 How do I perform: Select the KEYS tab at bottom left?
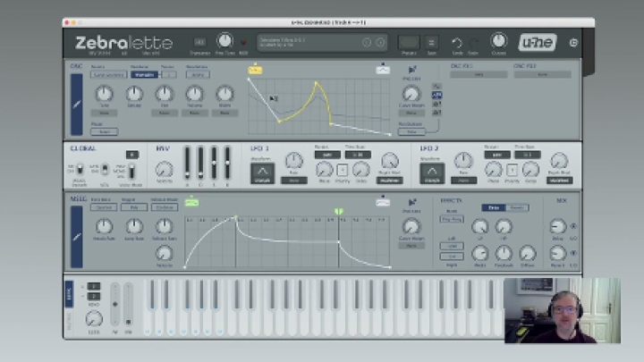click(x=69, y=294)
